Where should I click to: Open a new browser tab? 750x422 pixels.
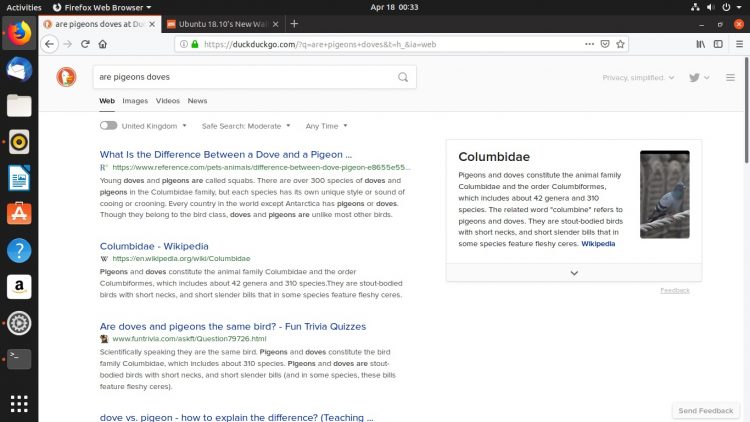294,23
